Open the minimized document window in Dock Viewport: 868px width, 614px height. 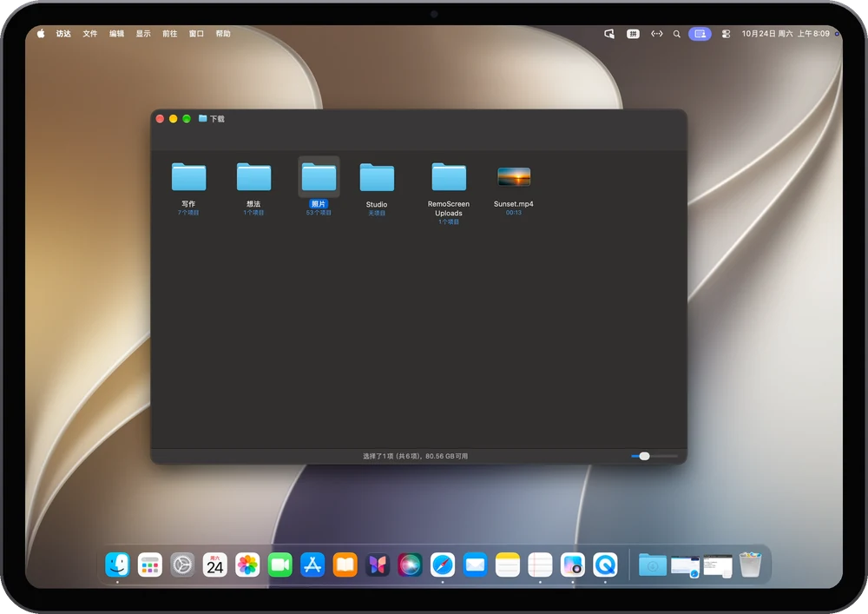click(718, 566)
